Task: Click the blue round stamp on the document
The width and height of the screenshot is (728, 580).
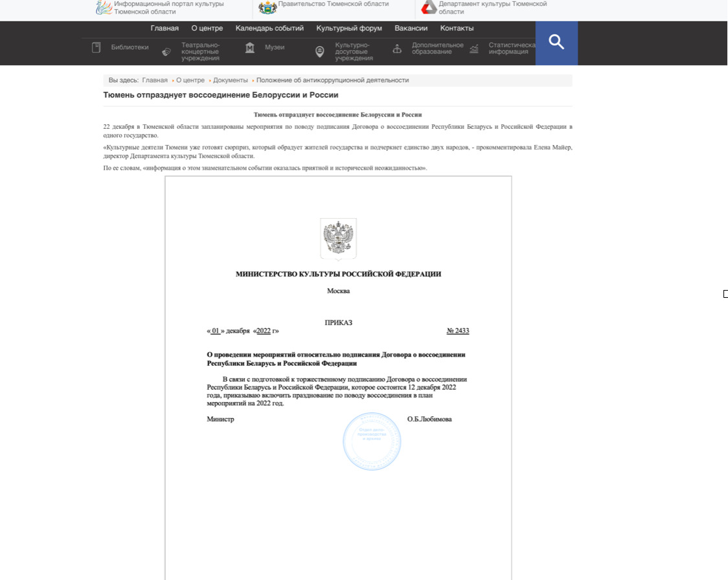Action: click(x=371, y=441)
